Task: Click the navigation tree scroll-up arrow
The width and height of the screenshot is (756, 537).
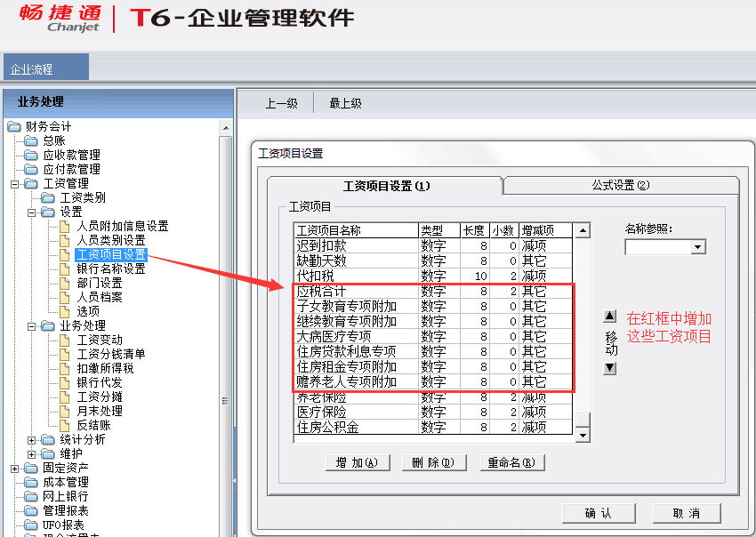Action: [226, 129]
